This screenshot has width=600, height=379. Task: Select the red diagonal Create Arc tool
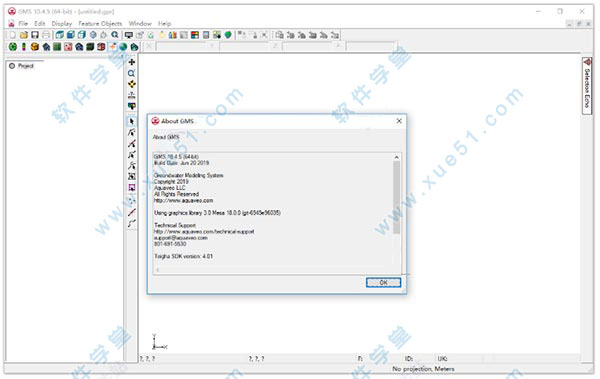click(x=132, y=212)
